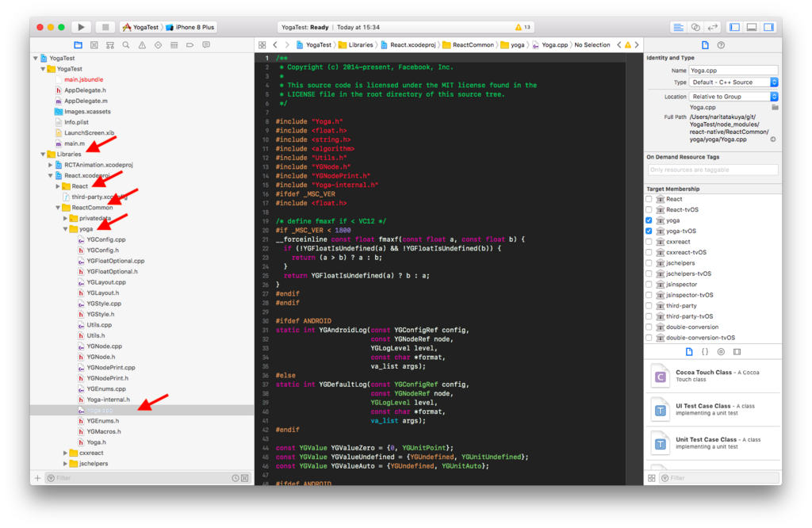Collapse the ReactCommon folder
Screen dimensions: 812x528
click(x=57, y=208)
